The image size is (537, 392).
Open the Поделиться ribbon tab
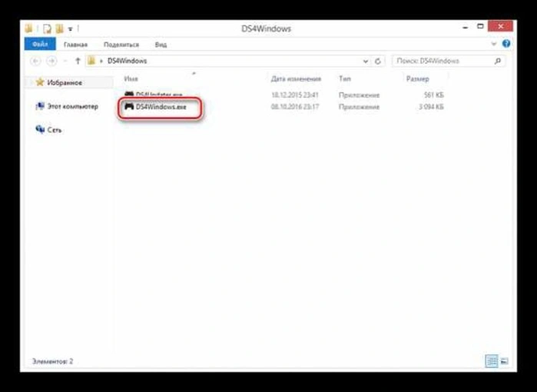click(121, 45)
